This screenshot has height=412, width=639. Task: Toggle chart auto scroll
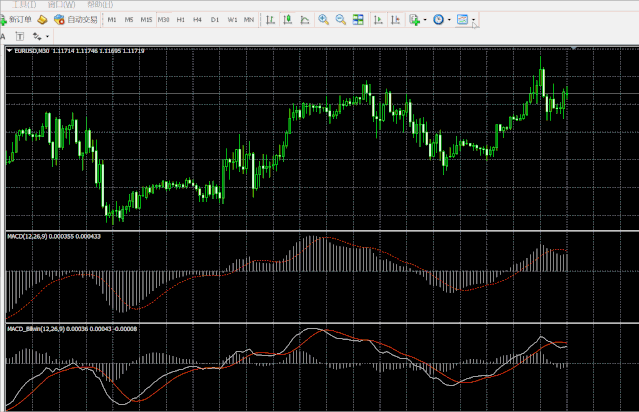tap(377, 19)
